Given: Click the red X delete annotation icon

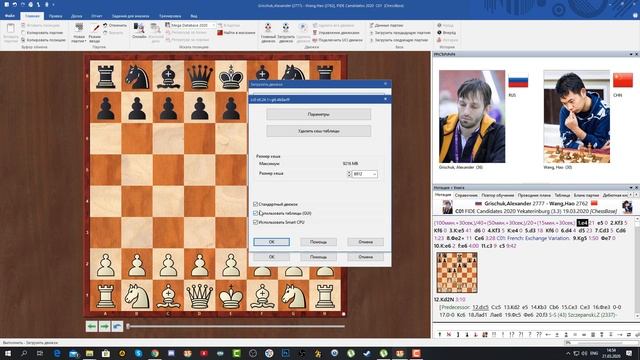Looking at the screenshot, I should point(449,335).
